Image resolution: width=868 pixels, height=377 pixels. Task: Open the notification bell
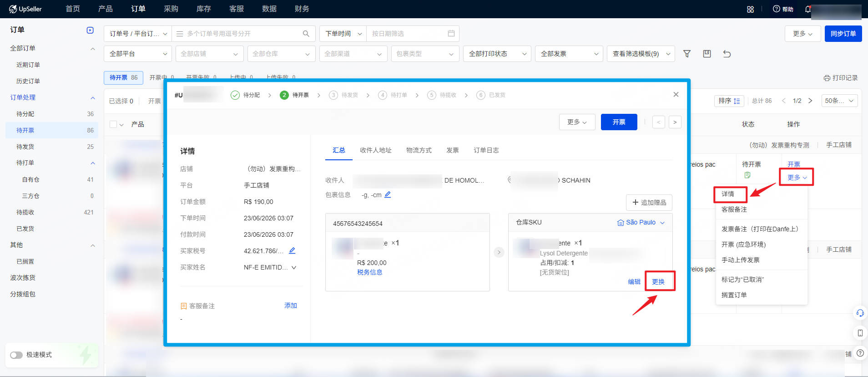[807, 9]
